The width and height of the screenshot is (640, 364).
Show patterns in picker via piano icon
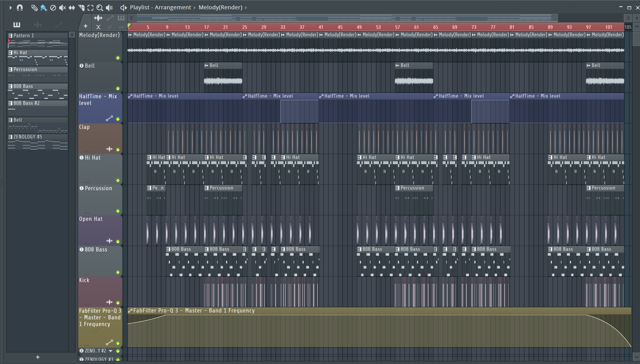[x=17, y=24]
